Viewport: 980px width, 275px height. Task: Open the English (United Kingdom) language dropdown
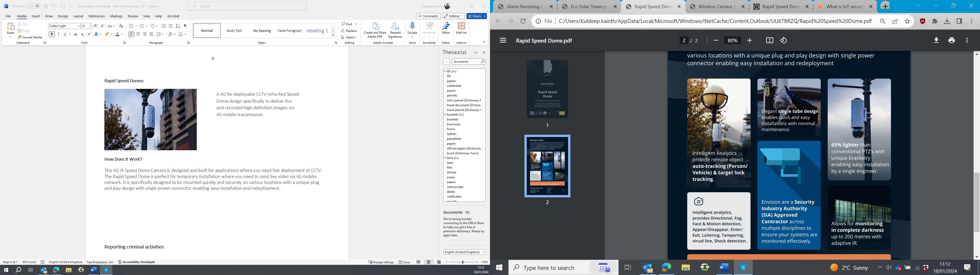click(464, 252)
